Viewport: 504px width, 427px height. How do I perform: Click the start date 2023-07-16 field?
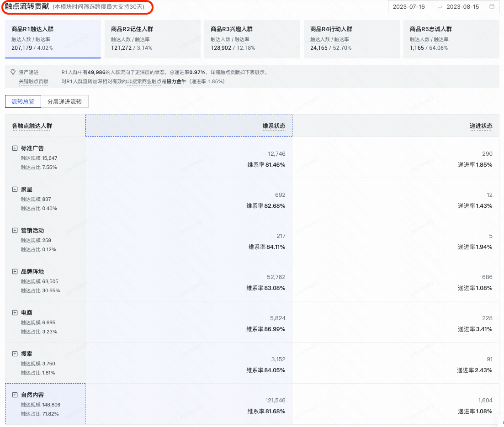tap(409, 7)
